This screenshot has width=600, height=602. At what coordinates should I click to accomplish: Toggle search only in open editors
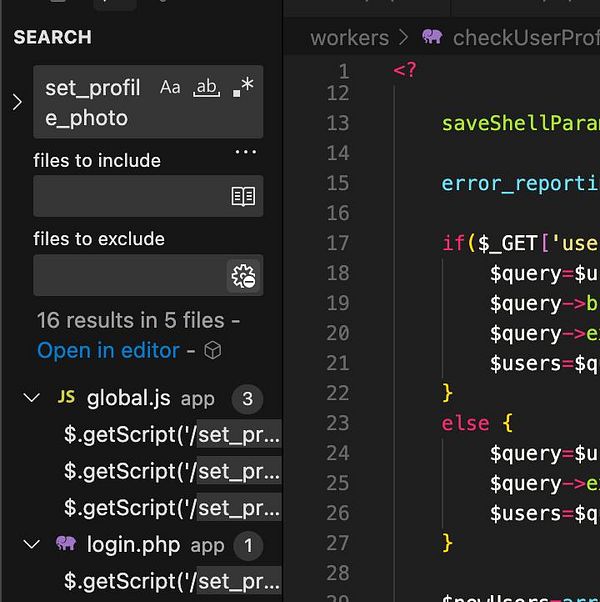click(x=243, y=197)
